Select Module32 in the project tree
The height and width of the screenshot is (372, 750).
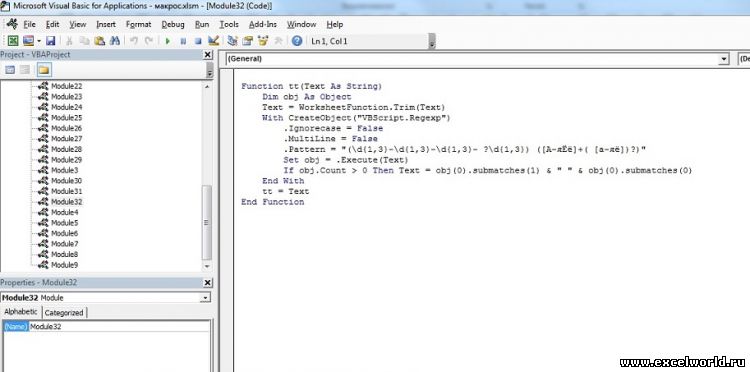(x=66, y=202)
